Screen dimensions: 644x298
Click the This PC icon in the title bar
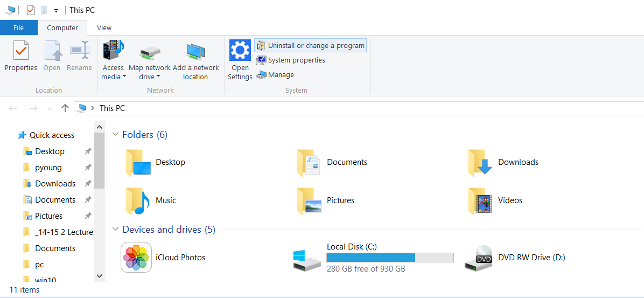(9, 10)
